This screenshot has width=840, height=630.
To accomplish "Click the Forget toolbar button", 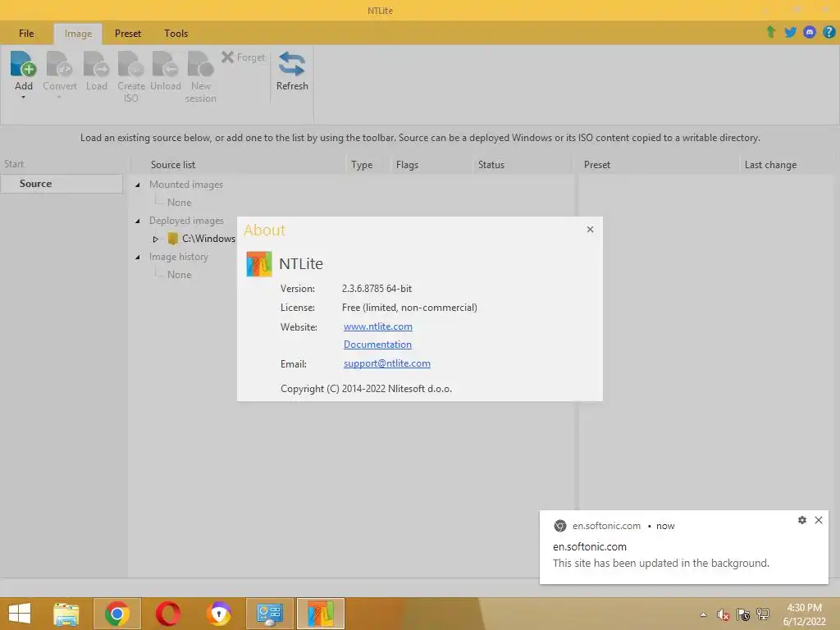I will click(243, 57).
